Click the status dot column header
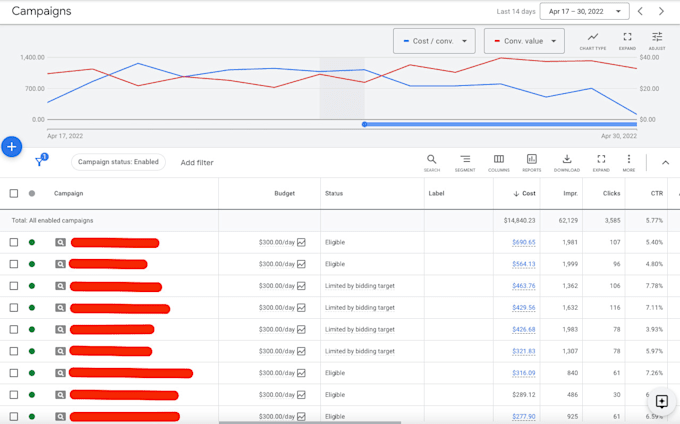The width and height of the screenshot is (680, 424). click(x=32, y=193)
